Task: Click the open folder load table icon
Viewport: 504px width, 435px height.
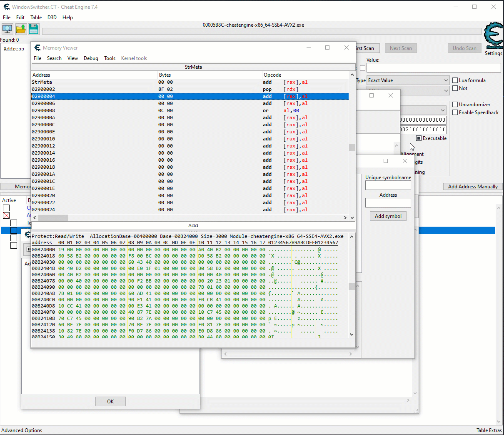Action: (21, 29)
